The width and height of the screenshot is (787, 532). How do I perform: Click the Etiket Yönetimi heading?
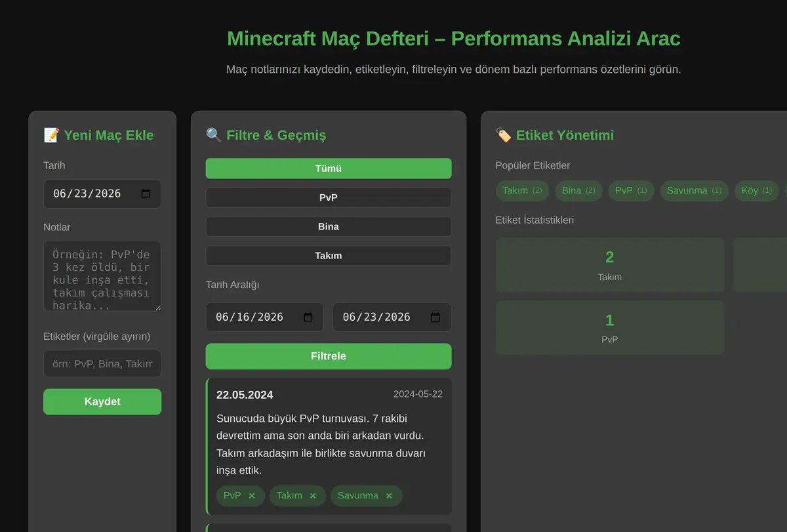555,135
